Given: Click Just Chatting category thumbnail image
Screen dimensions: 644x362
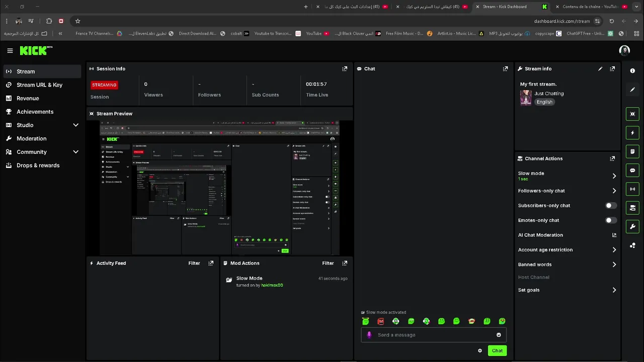Looking at the screenshot, I should point(526,98).
